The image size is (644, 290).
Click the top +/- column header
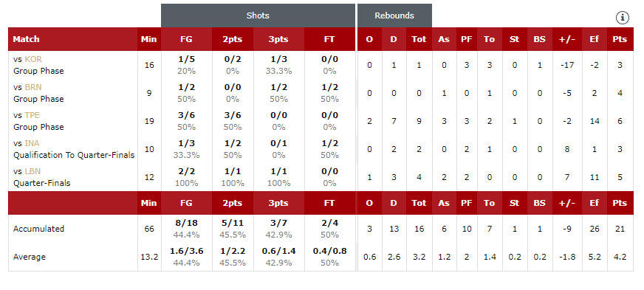pos(567,39)
